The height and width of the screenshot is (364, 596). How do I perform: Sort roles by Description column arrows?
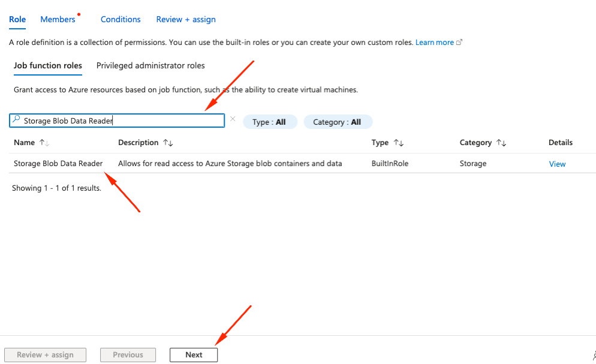168,143
